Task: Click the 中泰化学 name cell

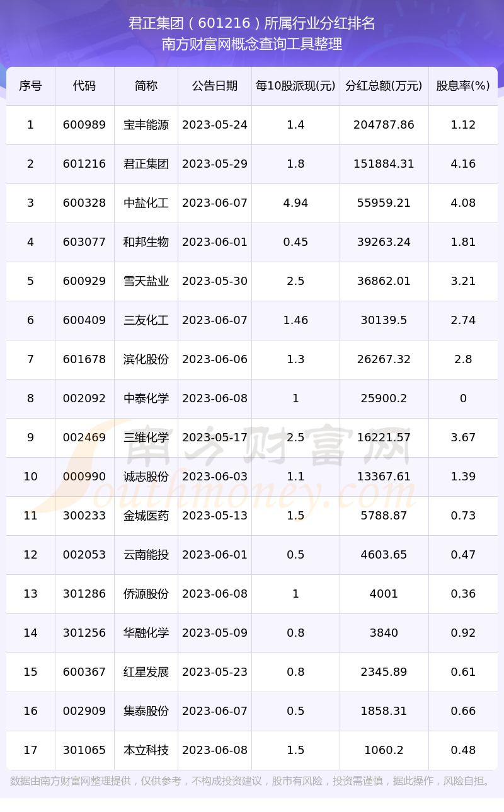Action: pyautogui.click(x=146, y=398)
